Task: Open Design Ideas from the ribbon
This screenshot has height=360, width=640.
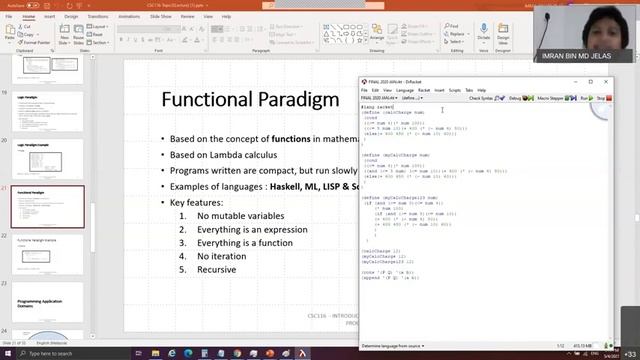Action: point(503,33)
